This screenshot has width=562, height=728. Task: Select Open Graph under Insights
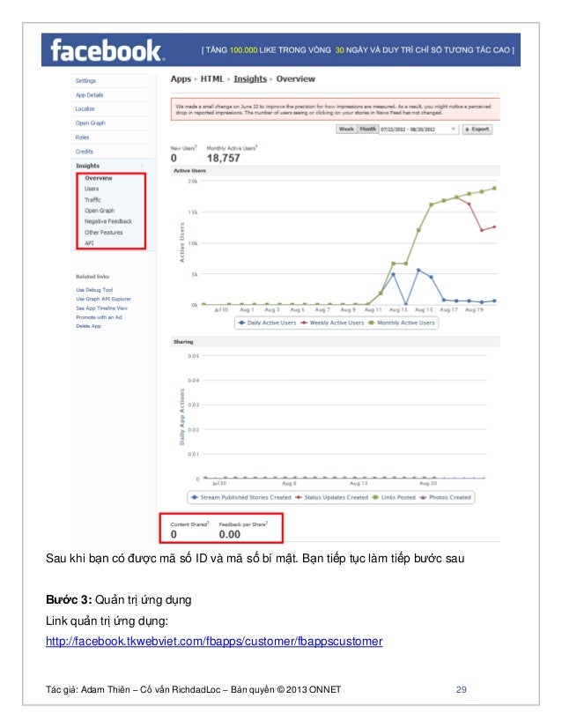[100, 211]
